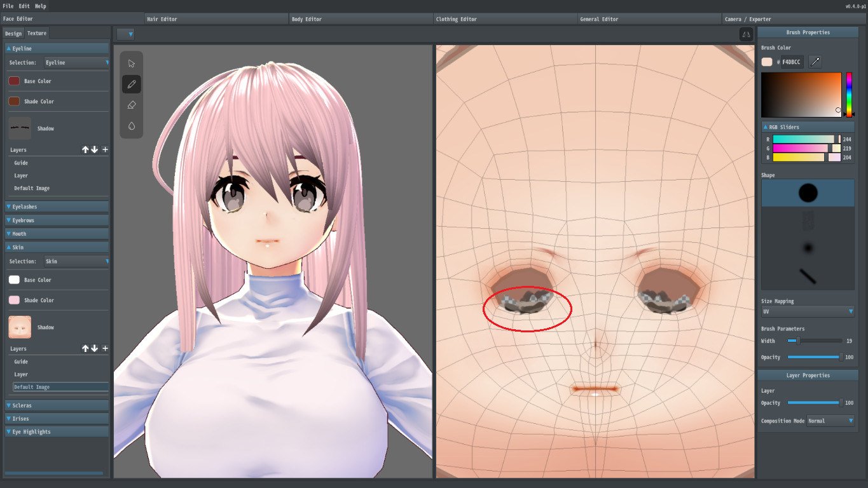Move Eyeline layer down with down arrow

[x=95, y=150]
